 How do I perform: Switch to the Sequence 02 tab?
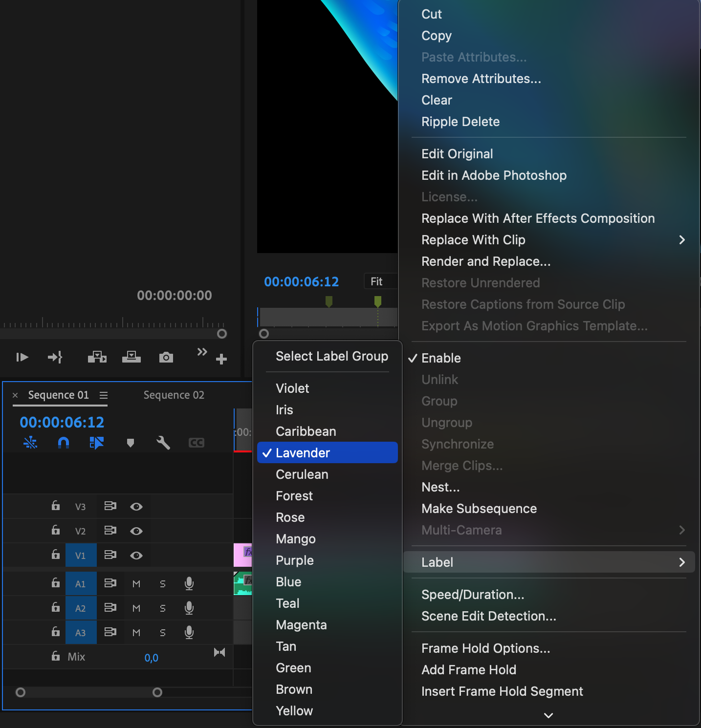[174, 395]
